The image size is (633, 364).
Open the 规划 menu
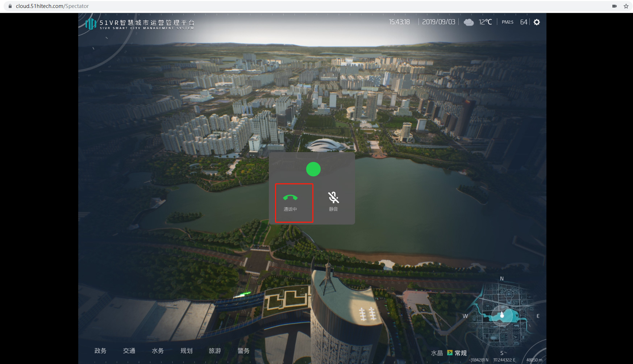coord(186,351)
